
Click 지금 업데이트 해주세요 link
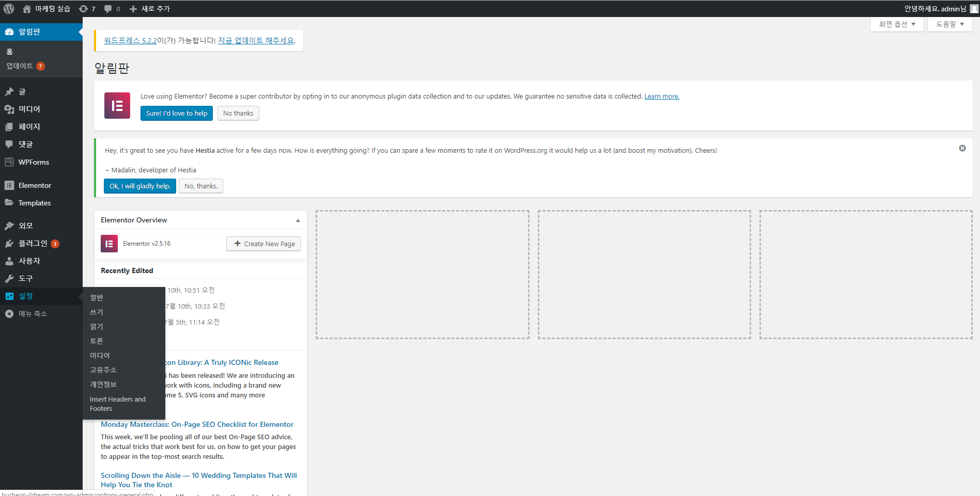256,41
